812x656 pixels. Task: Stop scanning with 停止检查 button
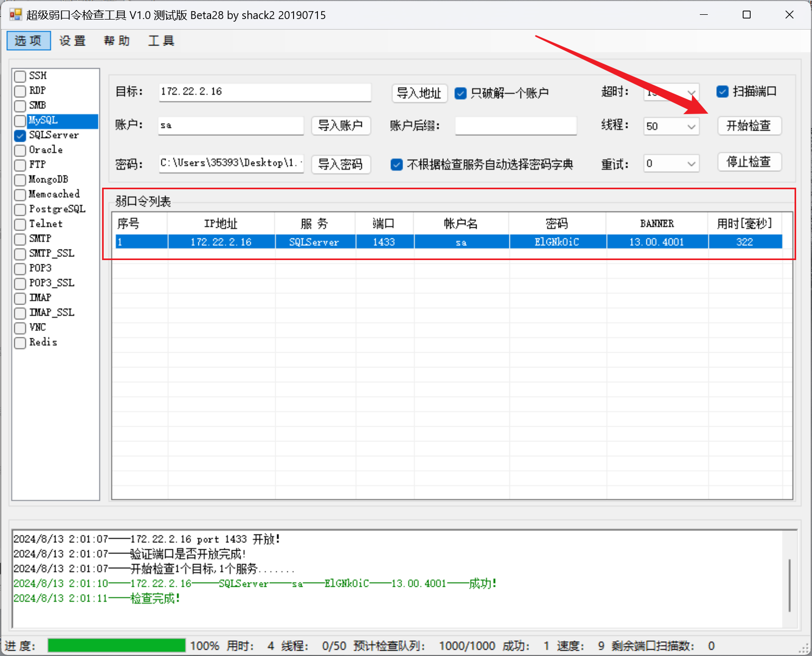(749, 162)
